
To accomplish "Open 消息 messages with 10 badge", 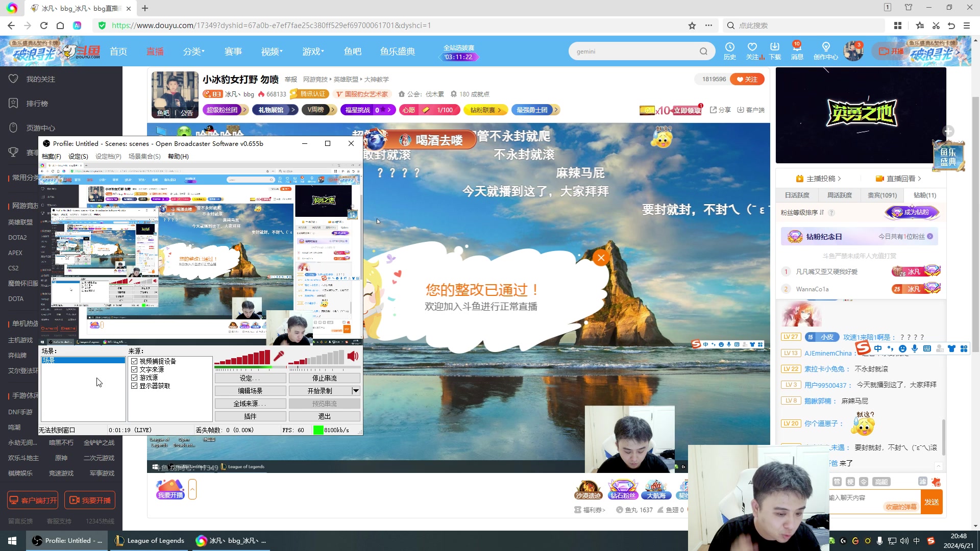I will [x=797, y=51].
